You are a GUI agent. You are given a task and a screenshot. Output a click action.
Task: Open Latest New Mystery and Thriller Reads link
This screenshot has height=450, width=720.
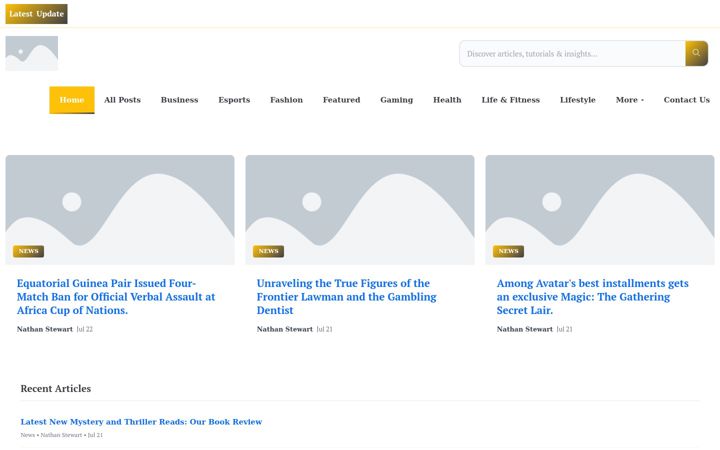pyautogui.click(x=141, y=422)
